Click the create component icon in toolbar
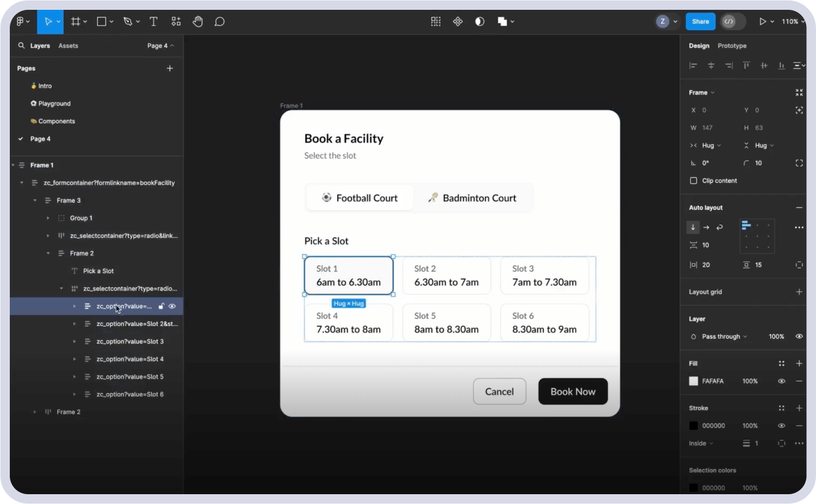Image resolution: width=816 pixels, height=504 pixels. (457, 21)
